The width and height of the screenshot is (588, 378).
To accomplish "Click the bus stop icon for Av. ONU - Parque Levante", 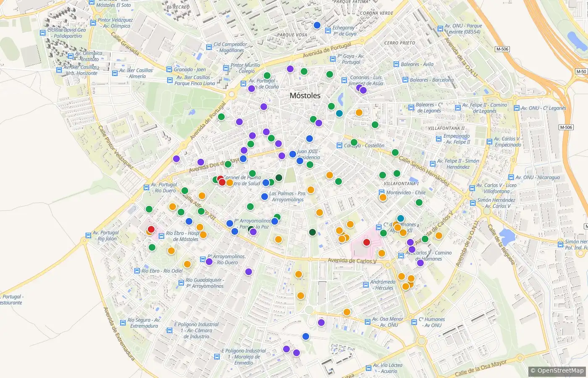I will 440,29.
